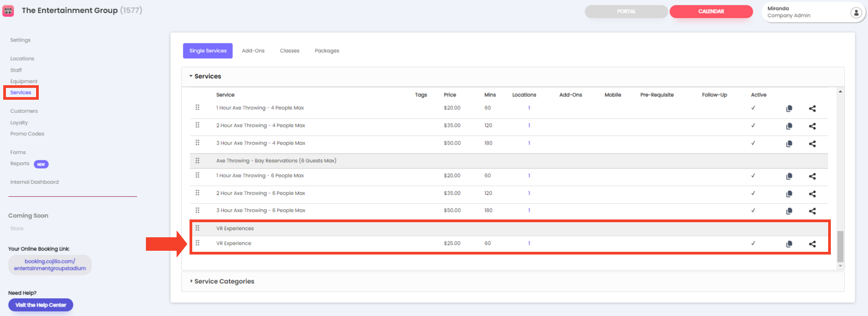Screen dimensions: 868x316
Task: Toggle Active checkmark for 3 Hour Axe Throwing - 6 People Max
Action: (x=753, y=210)
